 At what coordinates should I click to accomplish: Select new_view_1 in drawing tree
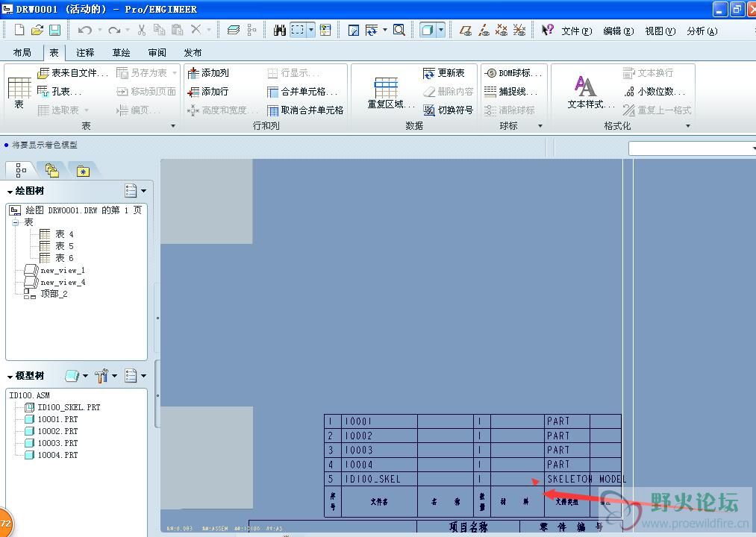click(55, 270)
